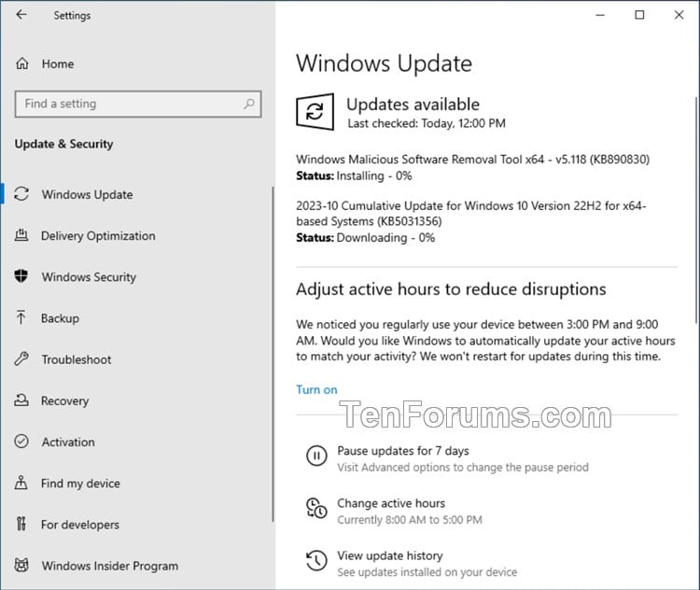Open Windows Insider Program page
This screenshot has height=590, width=700.
(x=136, y=566)
